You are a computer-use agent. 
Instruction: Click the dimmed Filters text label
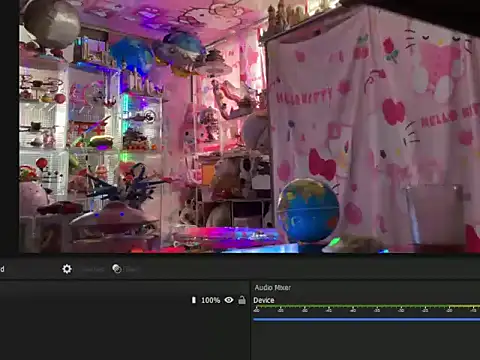click(131, 269)
